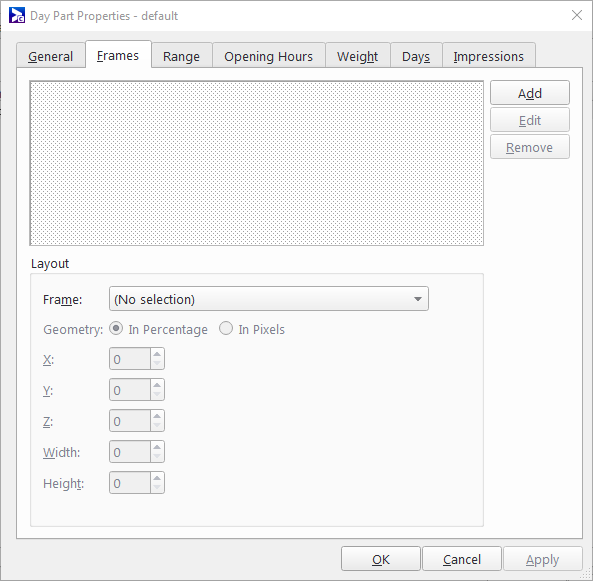Viewport: 593px width, 581px height.
Task: Increase the Height value with up arrow
Action: (x=157, y=478)
